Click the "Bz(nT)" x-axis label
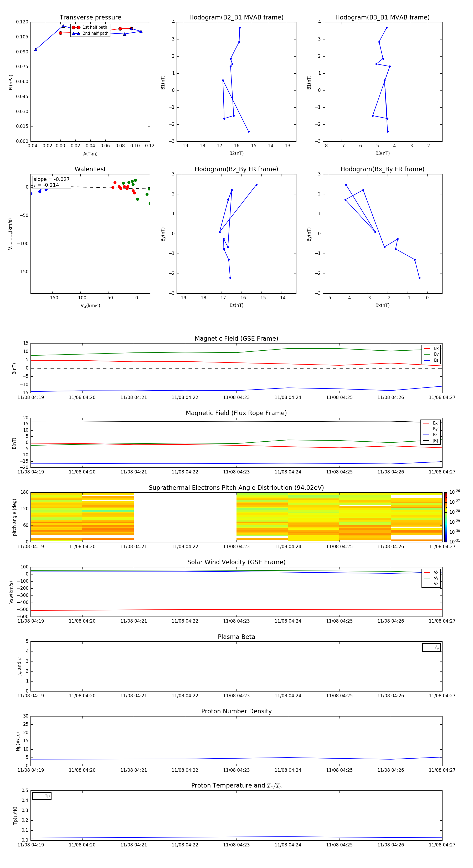 point(236,305)
